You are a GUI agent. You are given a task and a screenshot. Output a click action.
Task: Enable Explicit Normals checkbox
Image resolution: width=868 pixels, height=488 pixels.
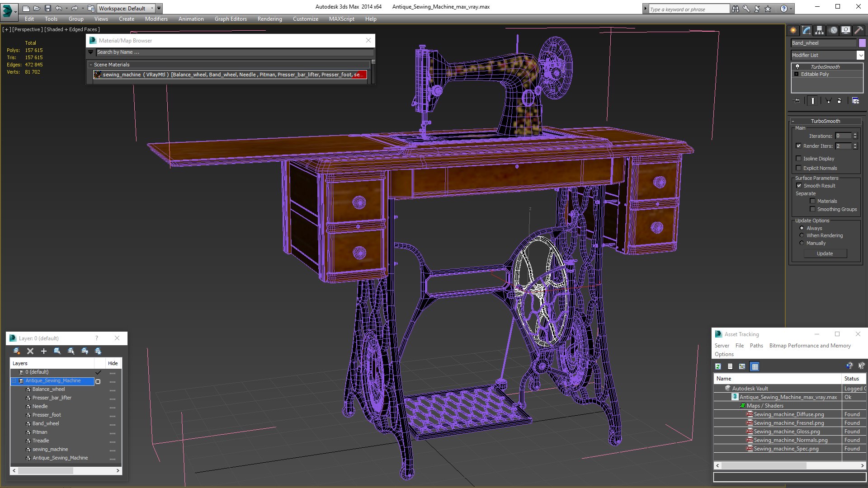(798, 168)
